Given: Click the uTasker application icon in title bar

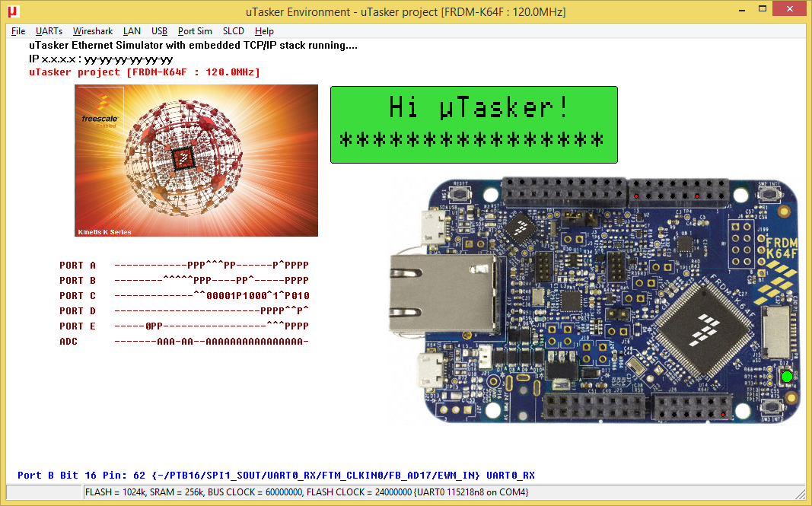Looking at the screenshot, I should coord(12,11).
